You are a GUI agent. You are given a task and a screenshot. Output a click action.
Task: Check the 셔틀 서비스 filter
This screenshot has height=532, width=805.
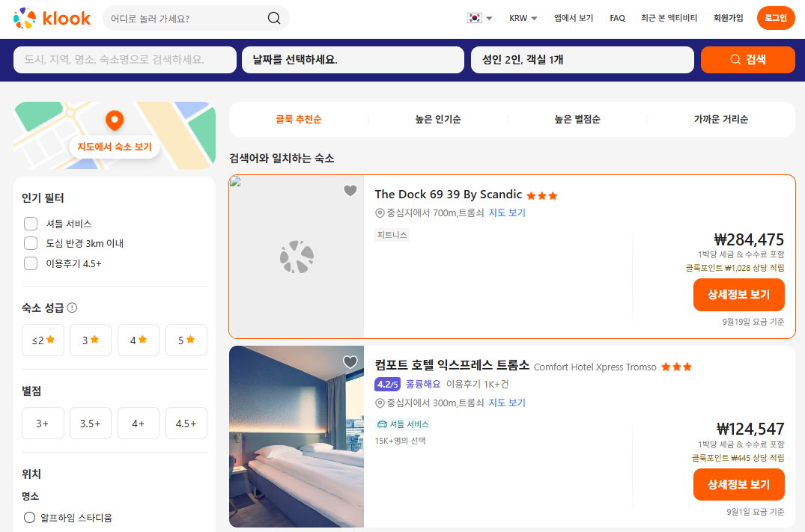coord(31,224)
